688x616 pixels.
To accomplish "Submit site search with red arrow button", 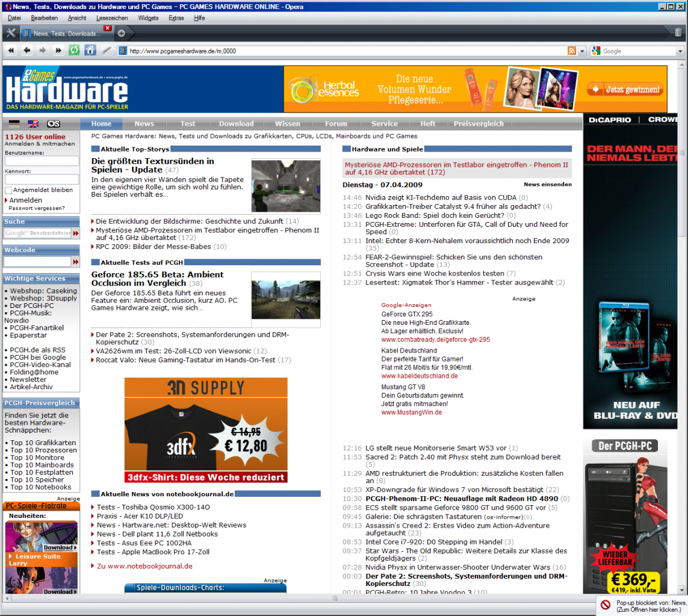I will tap(76, 233).
